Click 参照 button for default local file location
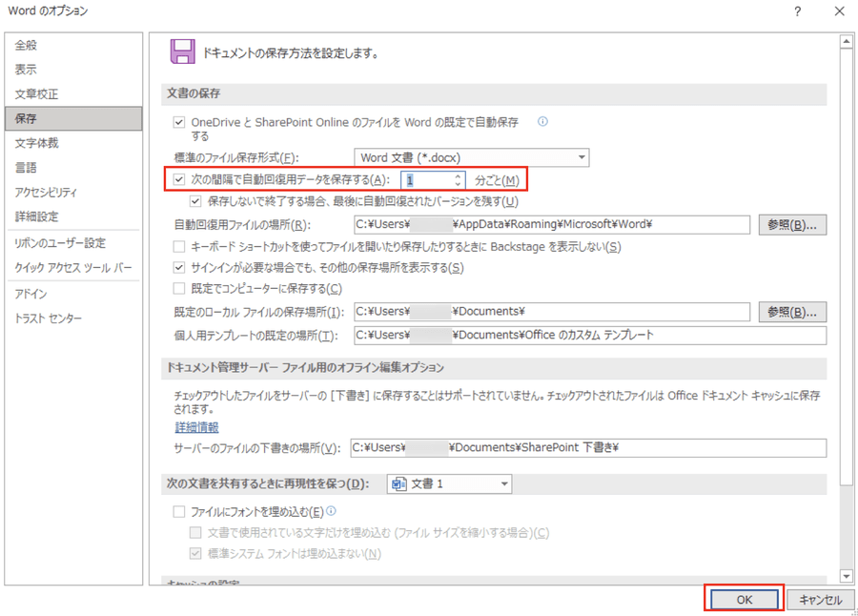The width and height of the screenshot is (858, 616). 792,312
